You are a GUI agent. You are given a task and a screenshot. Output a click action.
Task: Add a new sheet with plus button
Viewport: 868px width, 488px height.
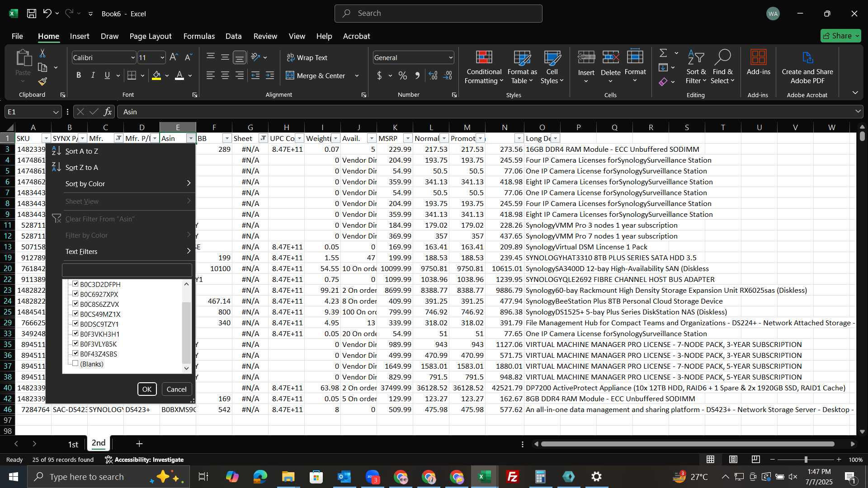click(139, 444)
